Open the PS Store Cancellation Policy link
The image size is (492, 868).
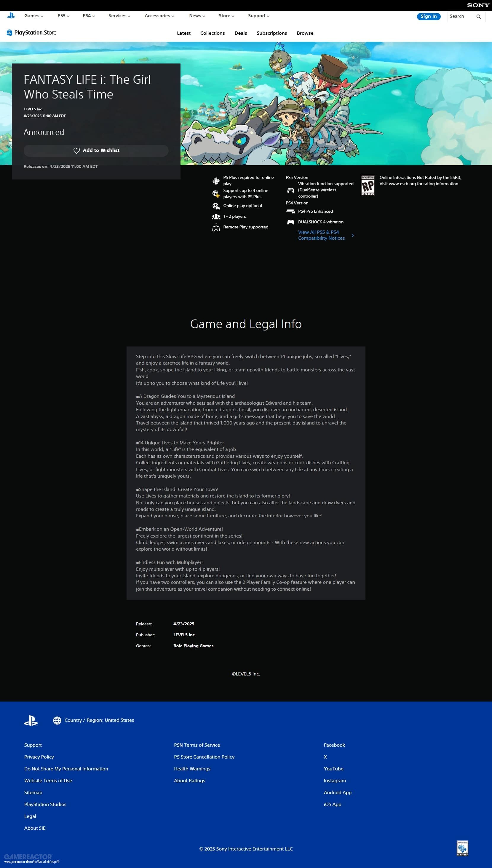coord(204,757)
